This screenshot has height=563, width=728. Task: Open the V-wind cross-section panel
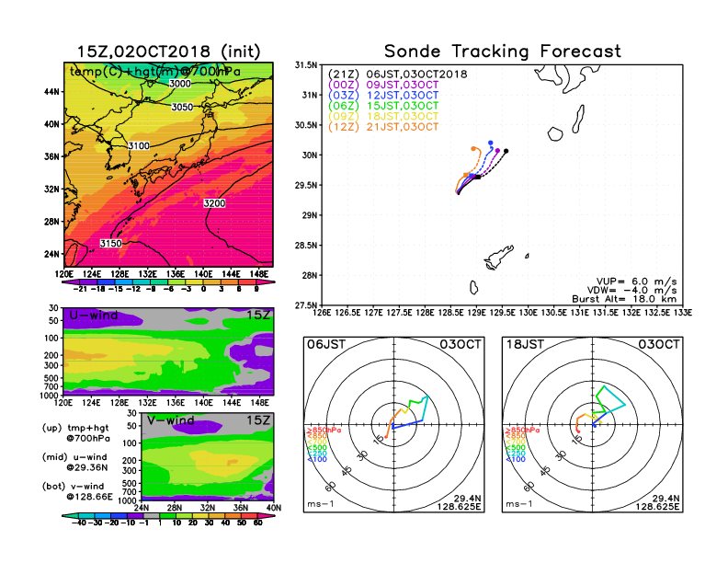pos(208,456)
